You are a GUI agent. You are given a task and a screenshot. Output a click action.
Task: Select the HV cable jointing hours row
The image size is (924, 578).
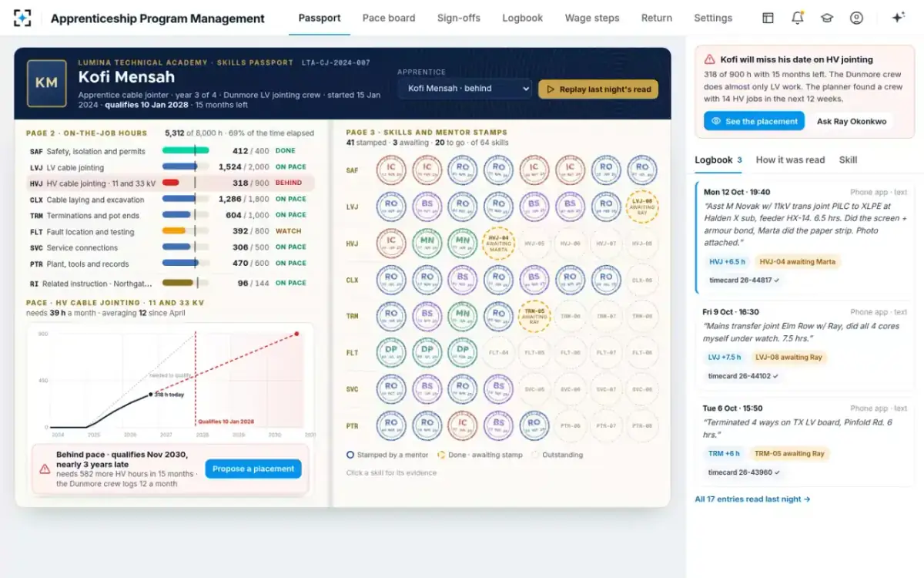170,183
